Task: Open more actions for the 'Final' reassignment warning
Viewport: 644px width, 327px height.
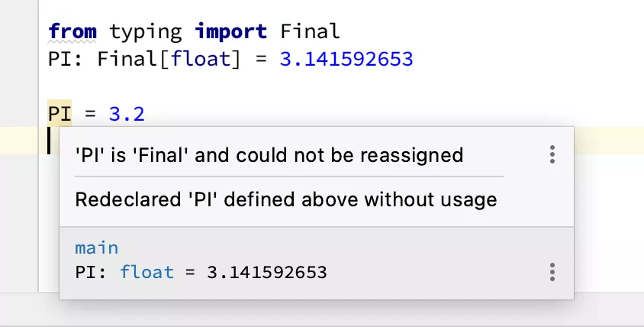Action: point(552,155)
